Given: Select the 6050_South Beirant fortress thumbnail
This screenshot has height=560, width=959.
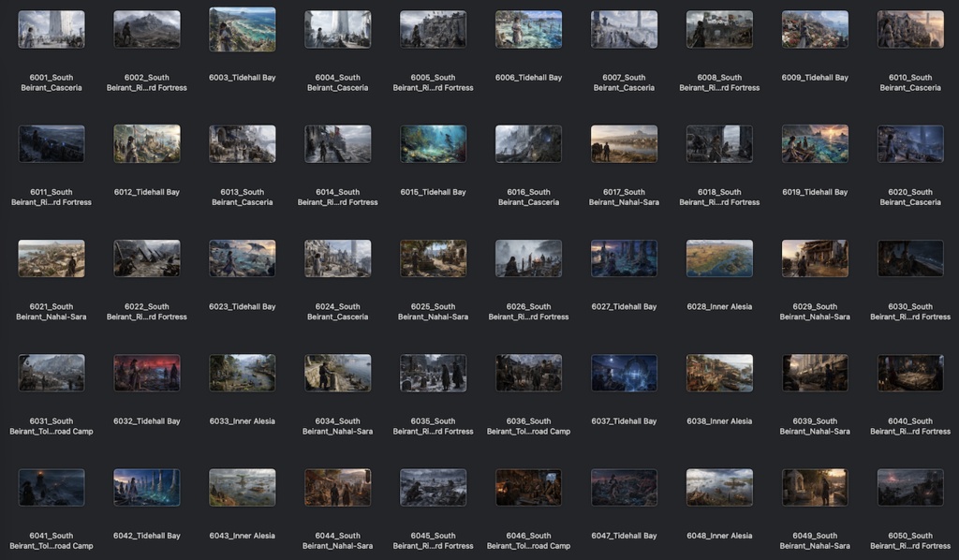Looking at the screenshot, I should pos(910,487).
